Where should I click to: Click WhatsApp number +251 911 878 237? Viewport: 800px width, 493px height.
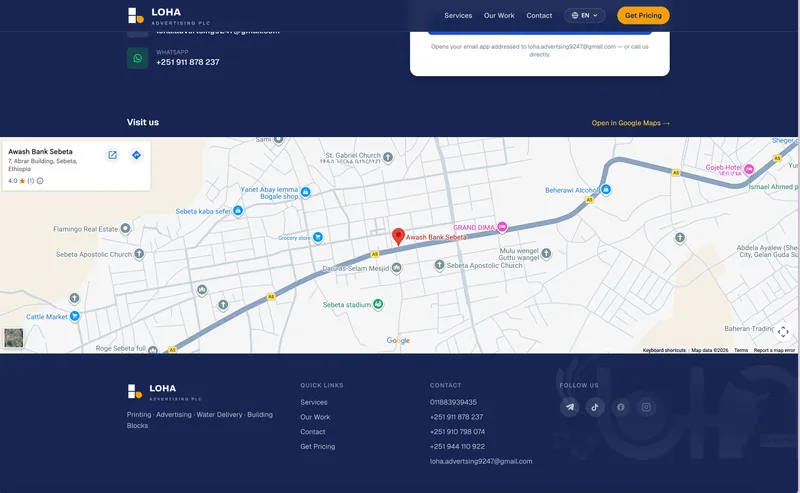click(187, 62)
